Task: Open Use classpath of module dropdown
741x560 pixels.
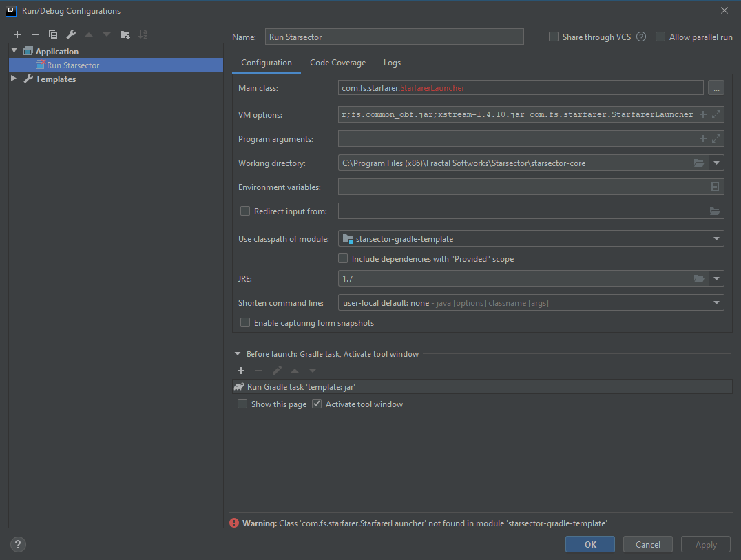Action: pyautogui.click(x=716, y=238)
